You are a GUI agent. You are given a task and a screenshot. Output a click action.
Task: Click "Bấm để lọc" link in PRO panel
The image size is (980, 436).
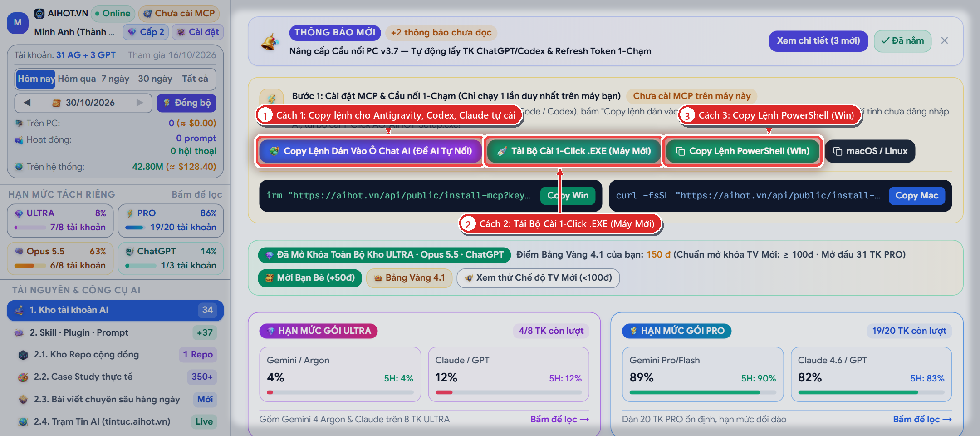click(x=922, y=420)
